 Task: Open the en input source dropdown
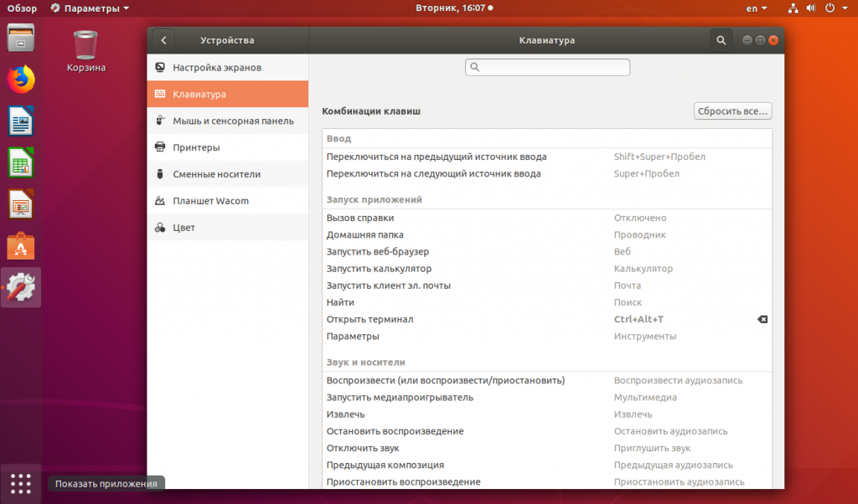(x=757, y=8)
